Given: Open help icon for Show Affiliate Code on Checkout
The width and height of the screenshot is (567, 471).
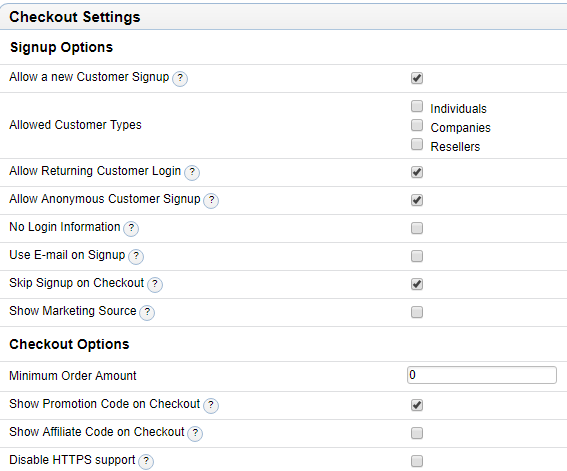Looking at the screenshot, I should tap(195, 433).
